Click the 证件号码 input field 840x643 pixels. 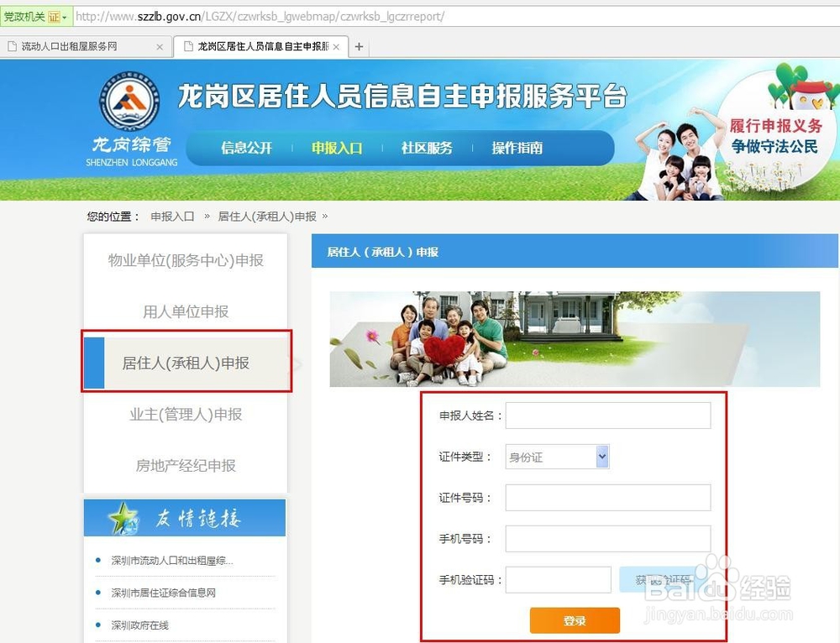[x=608, y=498]
